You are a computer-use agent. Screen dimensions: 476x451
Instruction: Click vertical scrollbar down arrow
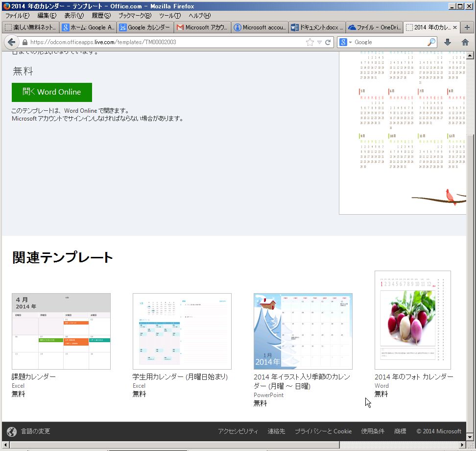point(470,437)
